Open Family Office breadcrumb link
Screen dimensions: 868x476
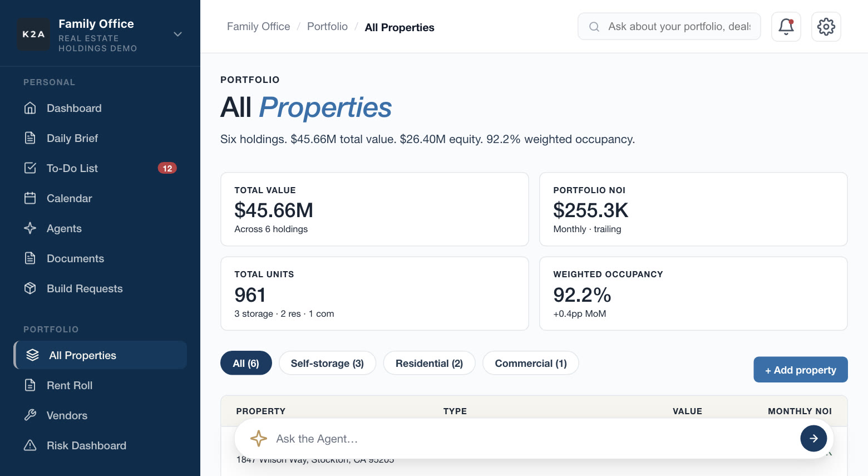[259, 27]
